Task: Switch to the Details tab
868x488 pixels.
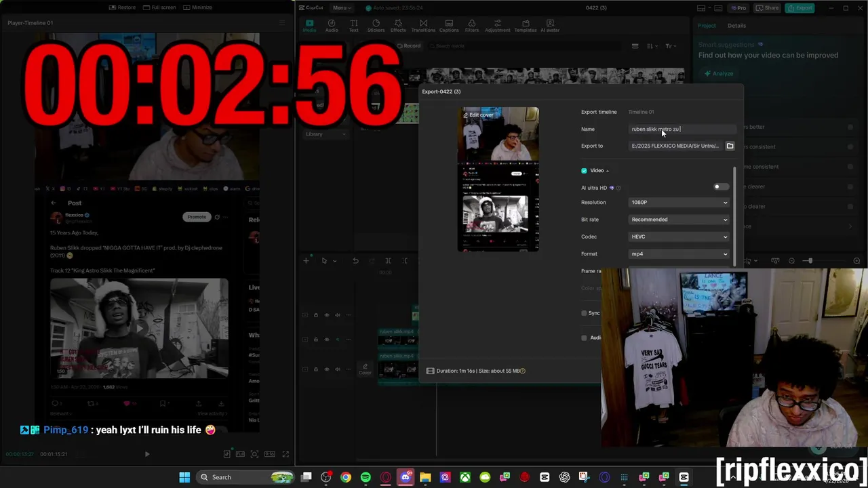Action: coord(736,26)
